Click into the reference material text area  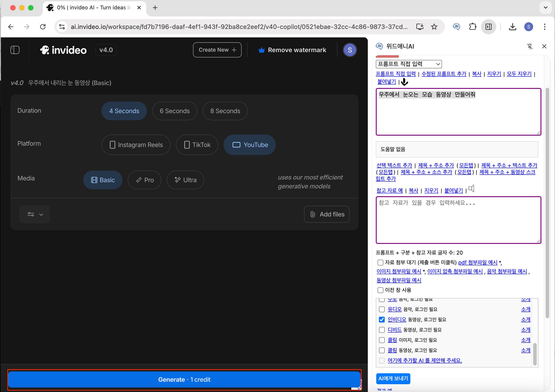pos(458,220)
